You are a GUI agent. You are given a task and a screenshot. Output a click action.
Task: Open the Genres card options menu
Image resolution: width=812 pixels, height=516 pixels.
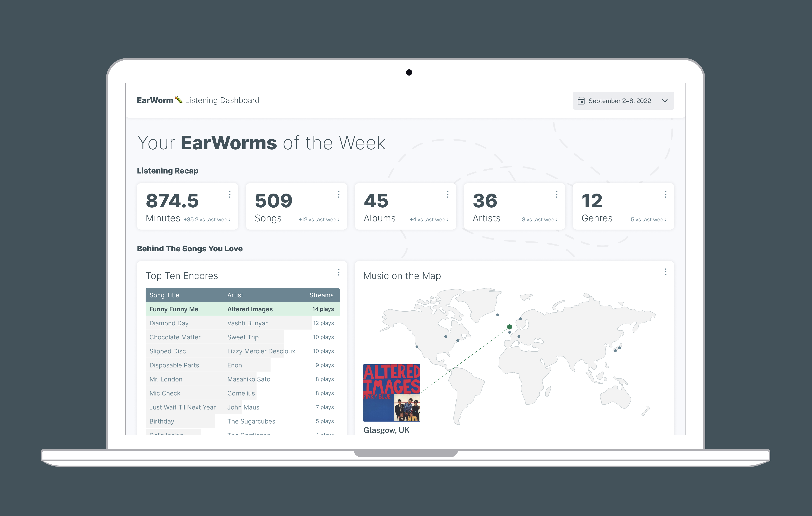(x=665, y=194)
